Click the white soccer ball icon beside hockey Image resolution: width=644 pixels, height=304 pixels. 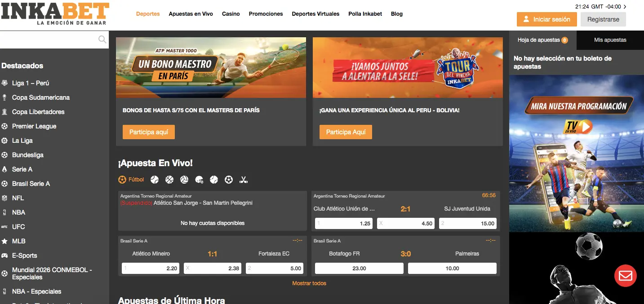(x=229, y=180)
